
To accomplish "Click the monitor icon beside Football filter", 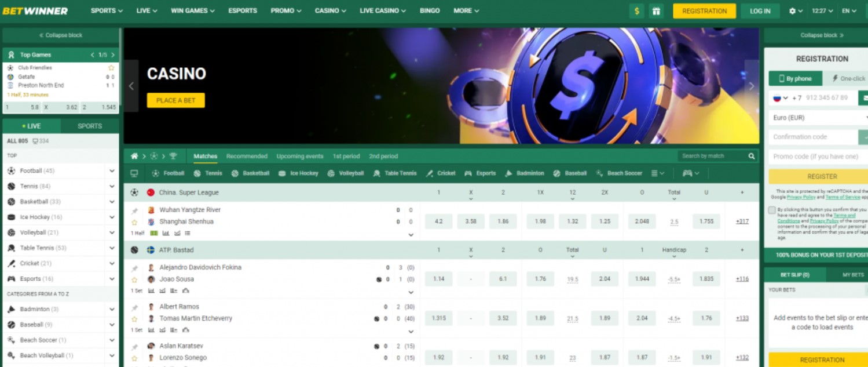I will click(134, 173).
